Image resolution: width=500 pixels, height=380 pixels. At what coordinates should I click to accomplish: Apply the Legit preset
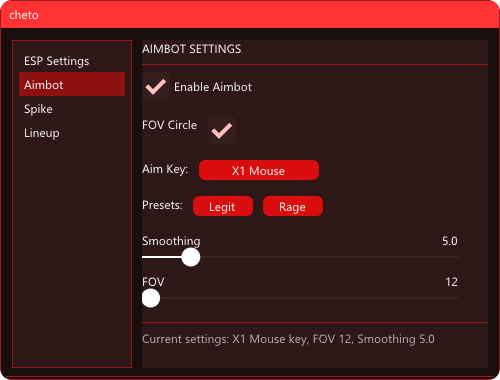pyautogui.click(x=223, y=206)
